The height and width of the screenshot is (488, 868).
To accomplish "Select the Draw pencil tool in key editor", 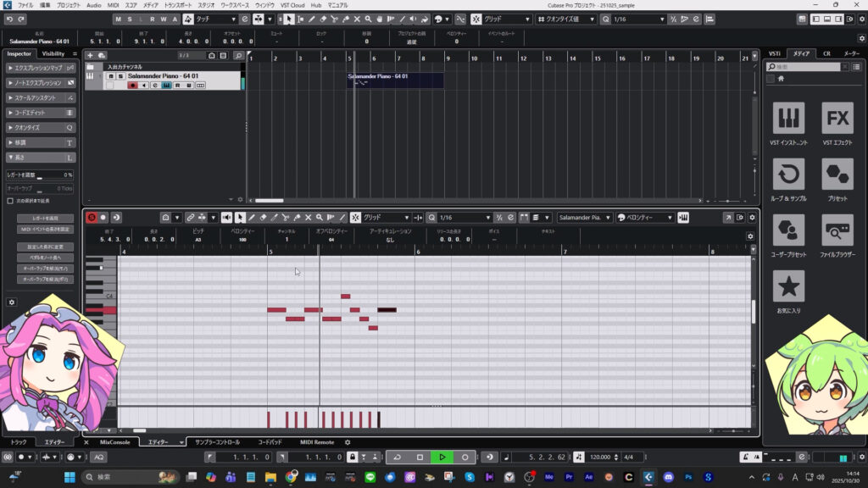I will click(252, 218).
